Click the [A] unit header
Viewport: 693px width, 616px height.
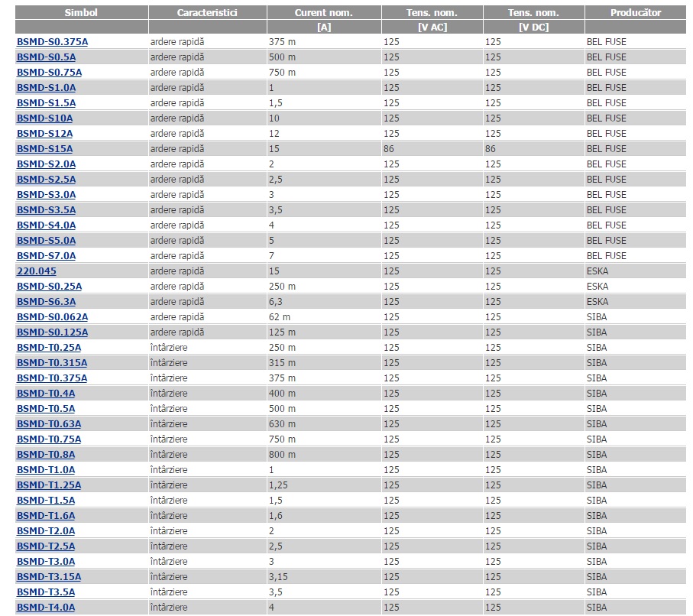pyautogui.click(x=324, y=27)
